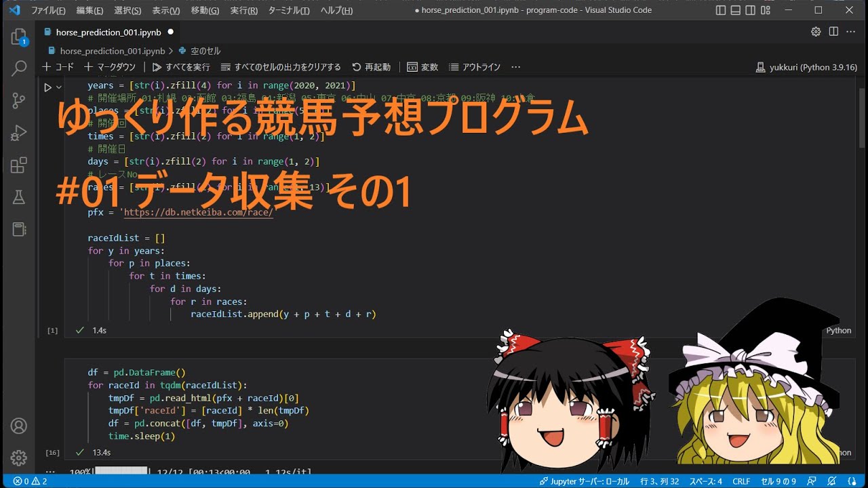
Task: Click セル 9 の 9 status item
Action: click(x=778, y=481)
